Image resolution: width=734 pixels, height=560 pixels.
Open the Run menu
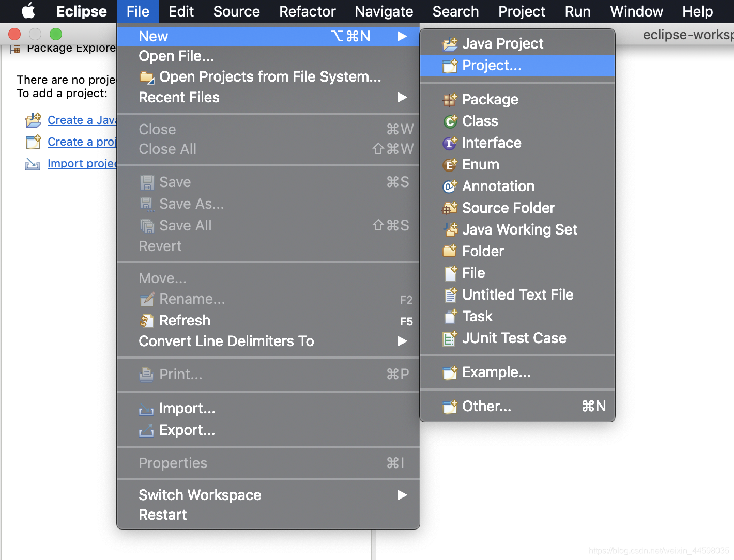click(578, 11)
